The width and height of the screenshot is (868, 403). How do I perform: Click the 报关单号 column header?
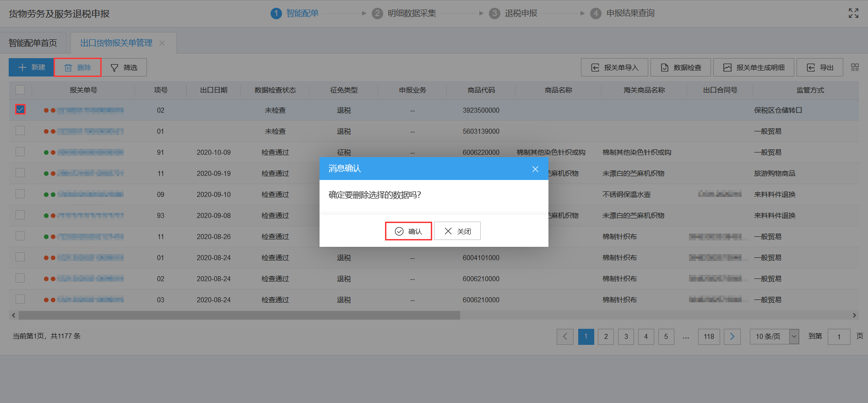(x=83, y=90)
